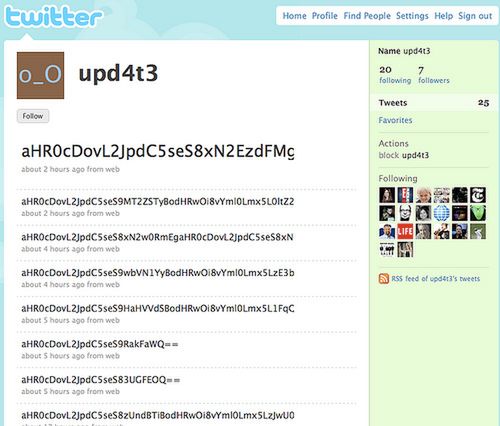Open the New York Times avatar in Following
The width and height of the screenshot is (500, 426).
pos(478,195)
